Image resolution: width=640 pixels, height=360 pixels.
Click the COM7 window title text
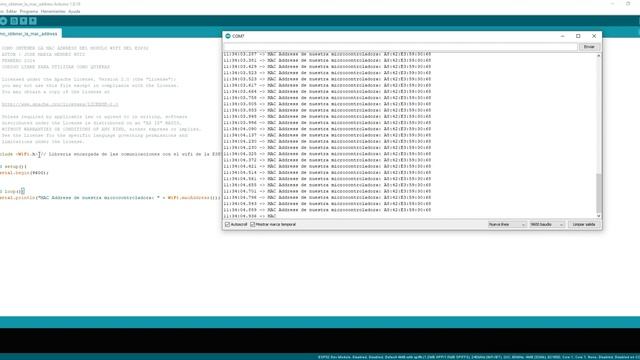click(238, 36)
